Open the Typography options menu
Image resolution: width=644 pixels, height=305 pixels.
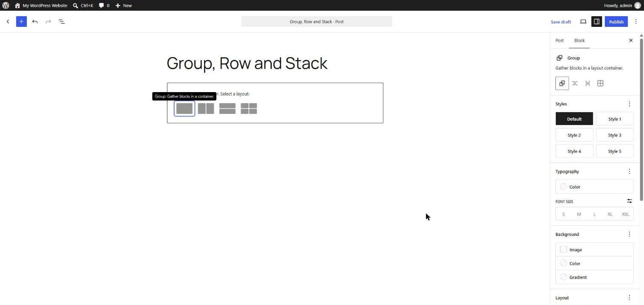pos(630,171)
